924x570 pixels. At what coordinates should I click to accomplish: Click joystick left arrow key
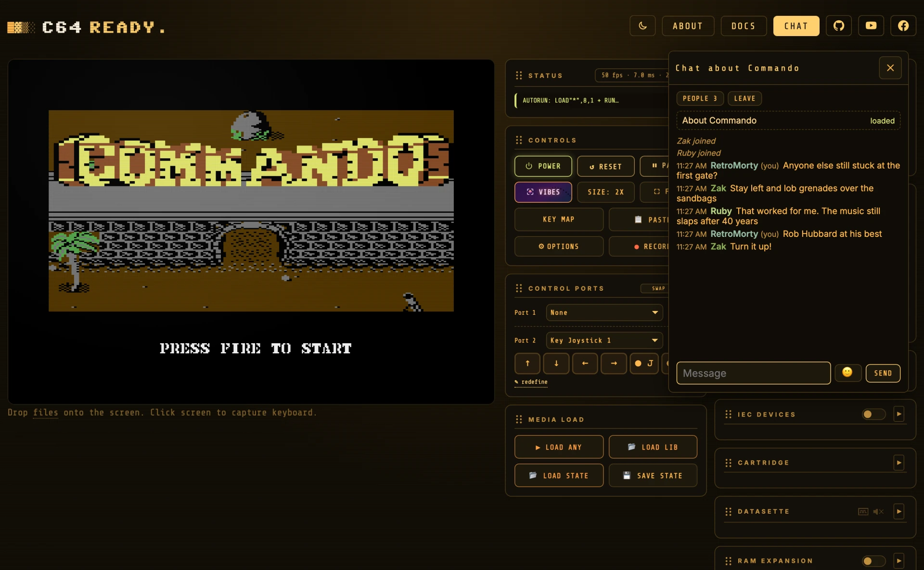[x=585, y=363]
